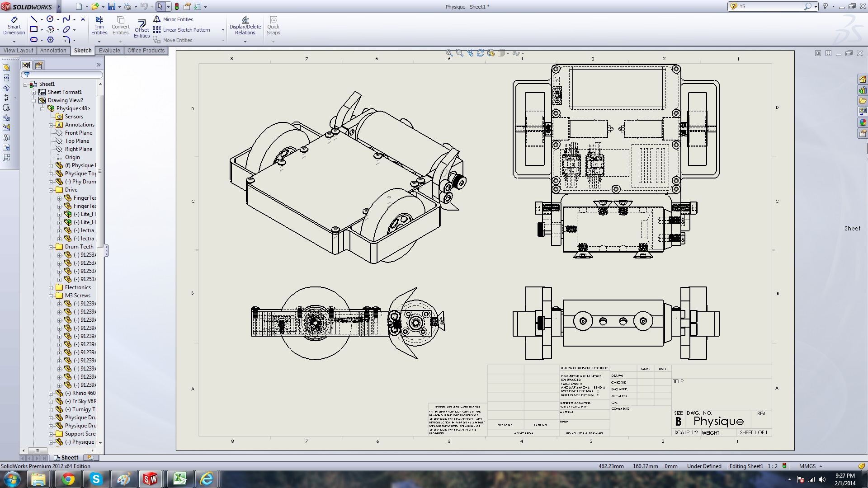Click the Trim Entities tool
The image size is (868, 488).
(99, 25)
